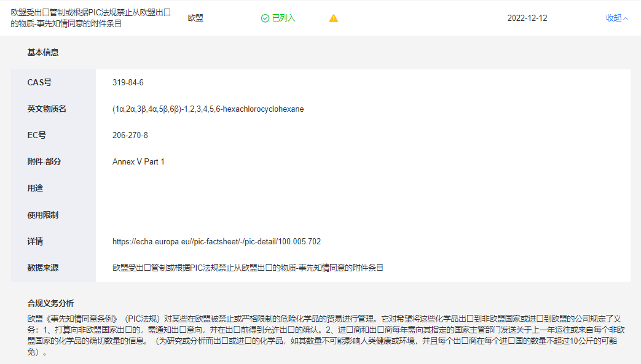The height and width of the screenshot is (364, 641).
Task: Click the 合规义务分析 section heading
Action: click(x=50, y=303)
